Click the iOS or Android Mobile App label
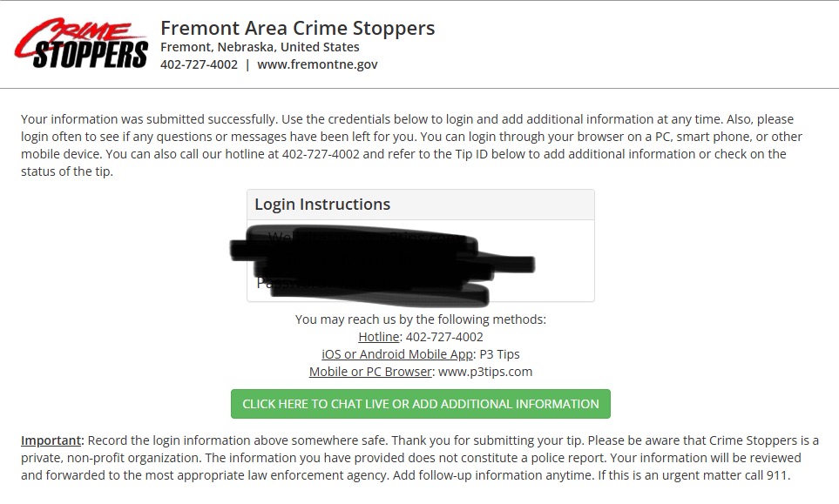The image size is (839, 504). point(397,354)
